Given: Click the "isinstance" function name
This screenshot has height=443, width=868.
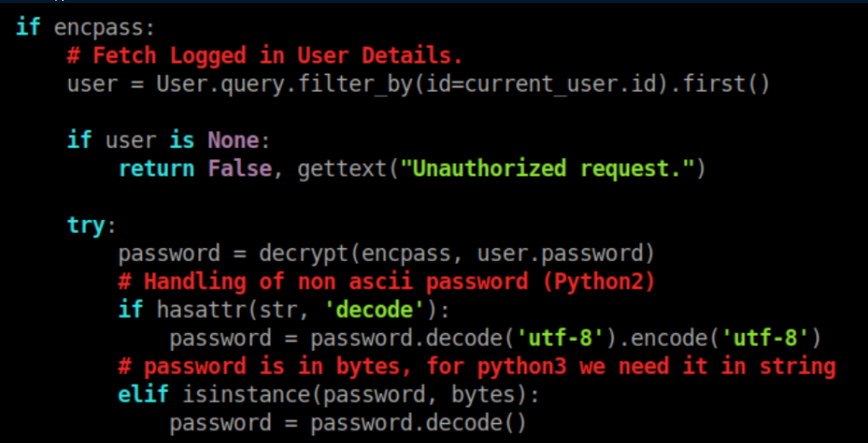Looking at the screenshot, I should tap(221, 395).
